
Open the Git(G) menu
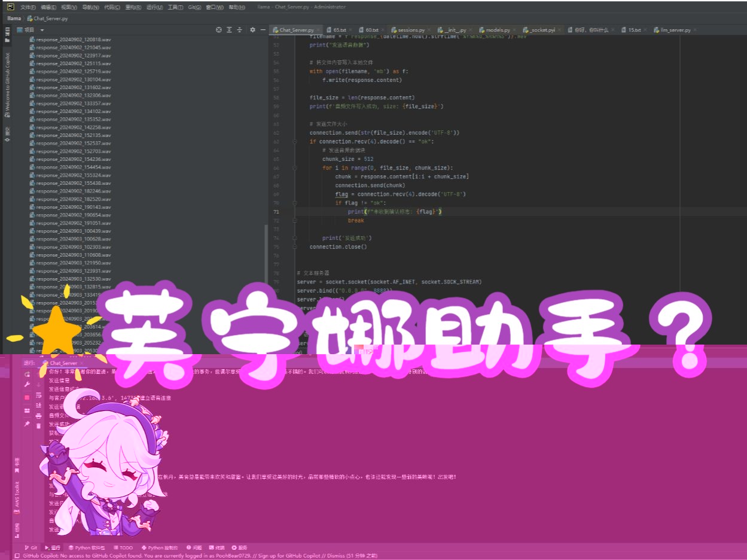[x=194, y=7]
